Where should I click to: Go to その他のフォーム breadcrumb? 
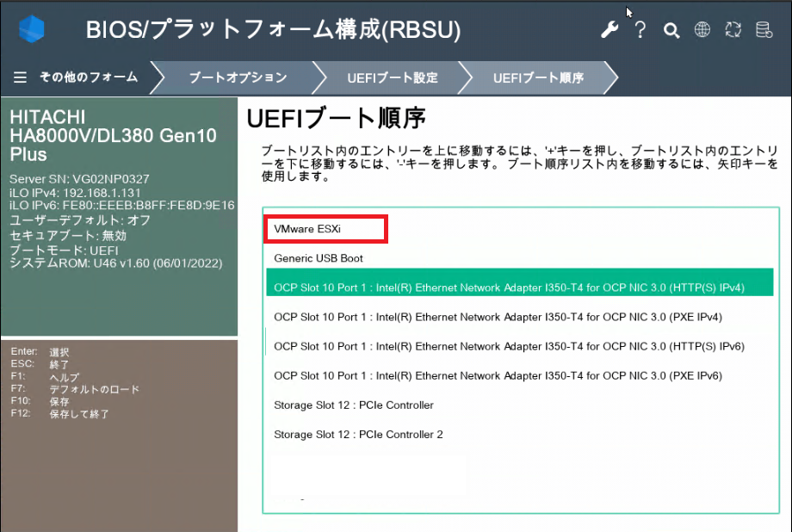tap(89, 77)
